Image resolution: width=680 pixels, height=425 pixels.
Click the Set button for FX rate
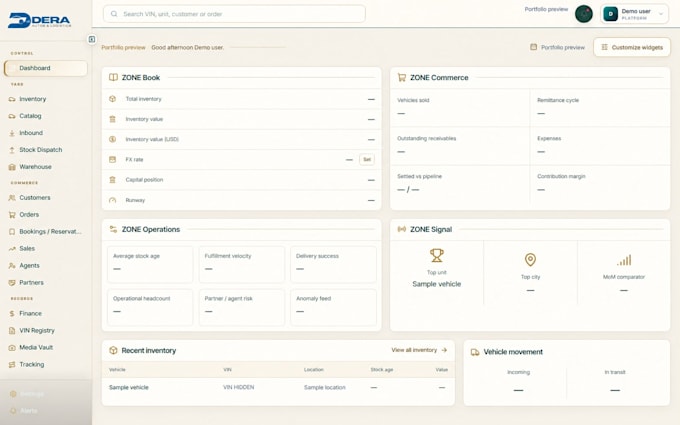pyautogui.click(x=367, y=160)
